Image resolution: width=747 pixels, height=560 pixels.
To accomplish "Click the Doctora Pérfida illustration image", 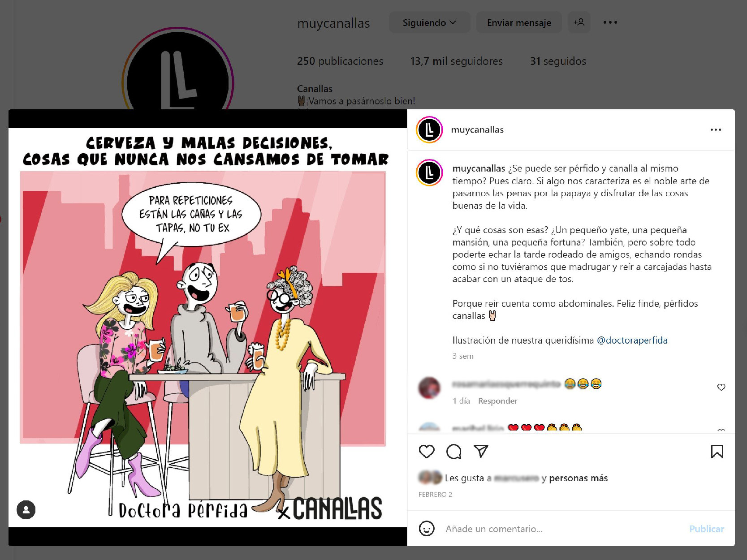I will click(207, 327).
